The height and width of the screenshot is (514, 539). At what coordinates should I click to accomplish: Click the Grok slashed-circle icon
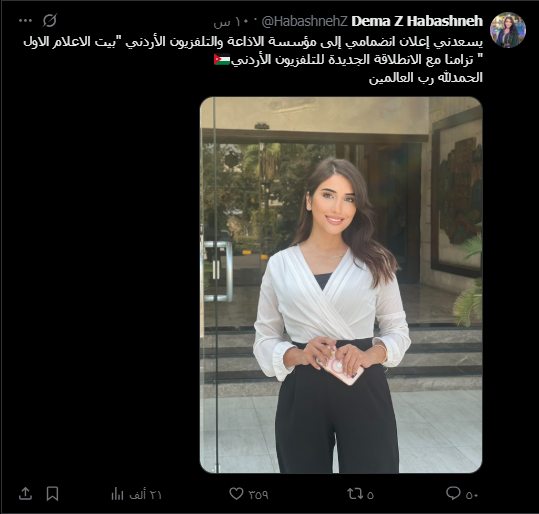pos(50,20)
